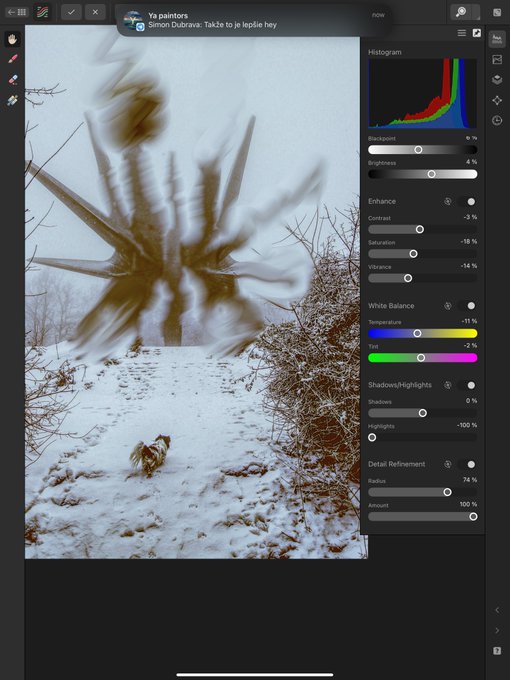Viewport: 510px width, 680px height.
Task: Click the magnifier zoom tool icon
Action: tap(461, 12)
